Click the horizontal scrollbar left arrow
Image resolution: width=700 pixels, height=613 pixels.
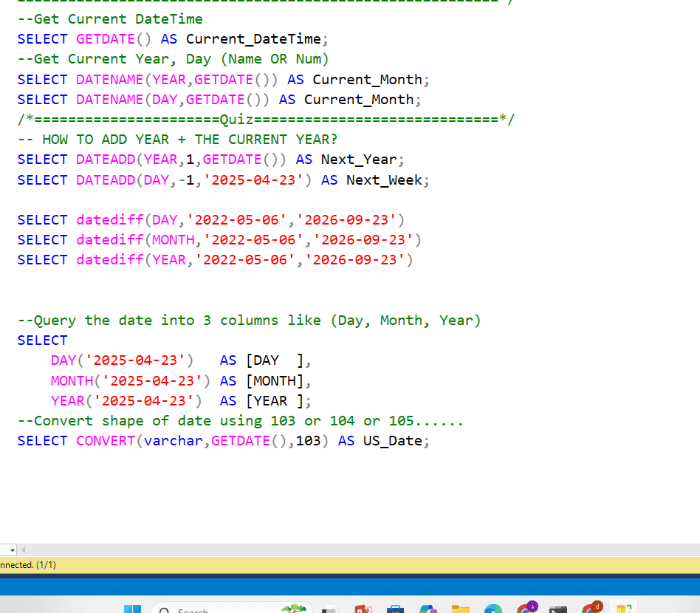pyautogui.click(x=23, y=550)
